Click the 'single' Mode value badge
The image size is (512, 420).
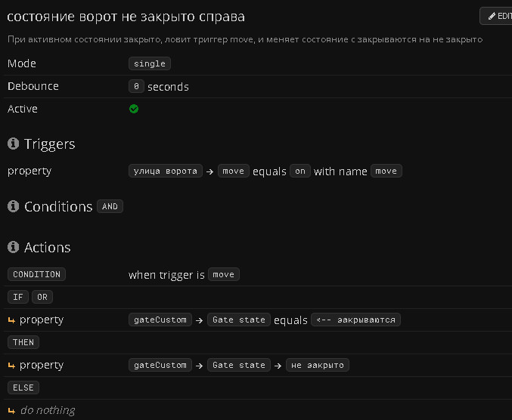(x=150, y=63)
